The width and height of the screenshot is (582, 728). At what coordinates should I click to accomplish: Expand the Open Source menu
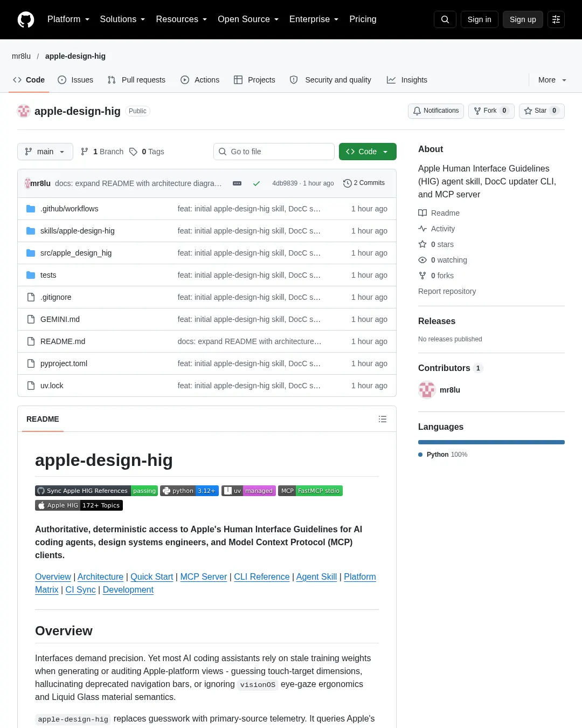(248, 19)
